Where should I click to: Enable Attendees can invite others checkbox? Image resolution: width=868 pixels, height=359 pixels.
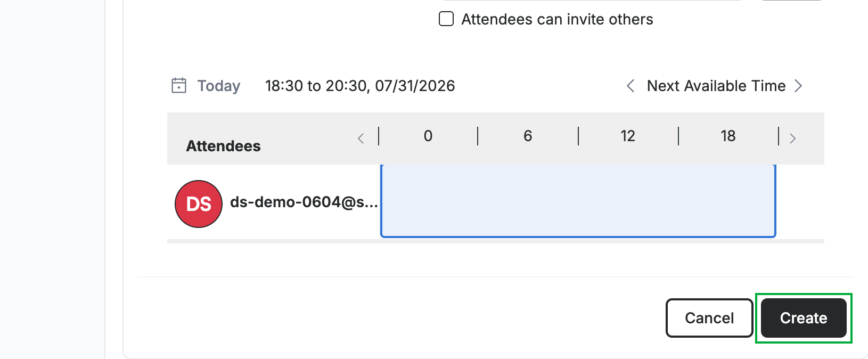[446, 19]
